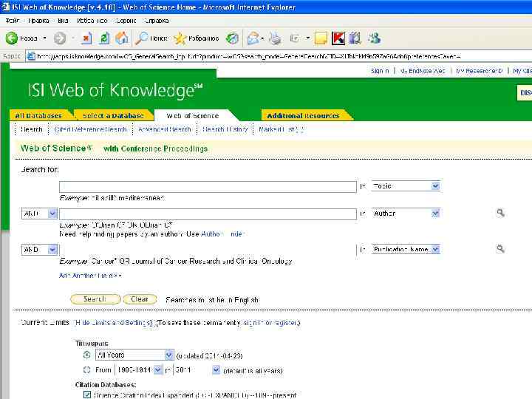Open the My ResearcherID link
The height and width of the screenshot is (399, 532).
tap(479, 71)
